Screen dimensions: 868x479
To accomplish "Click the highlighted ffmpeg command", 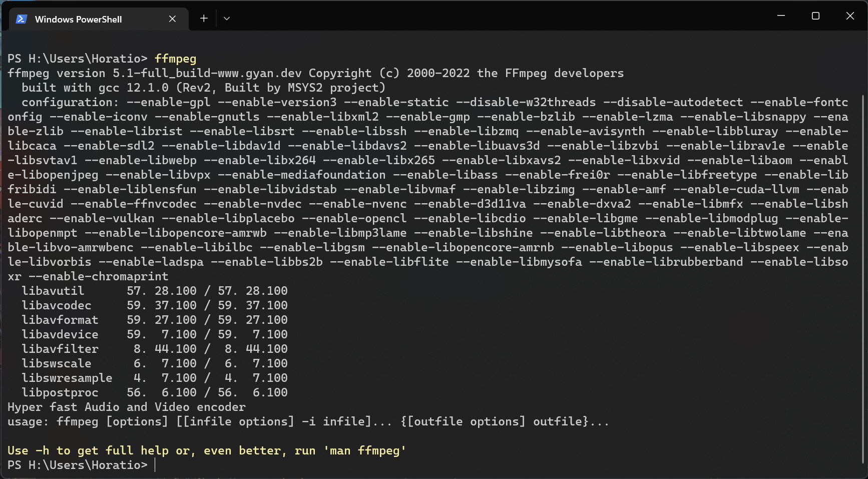I will [175, 59].
